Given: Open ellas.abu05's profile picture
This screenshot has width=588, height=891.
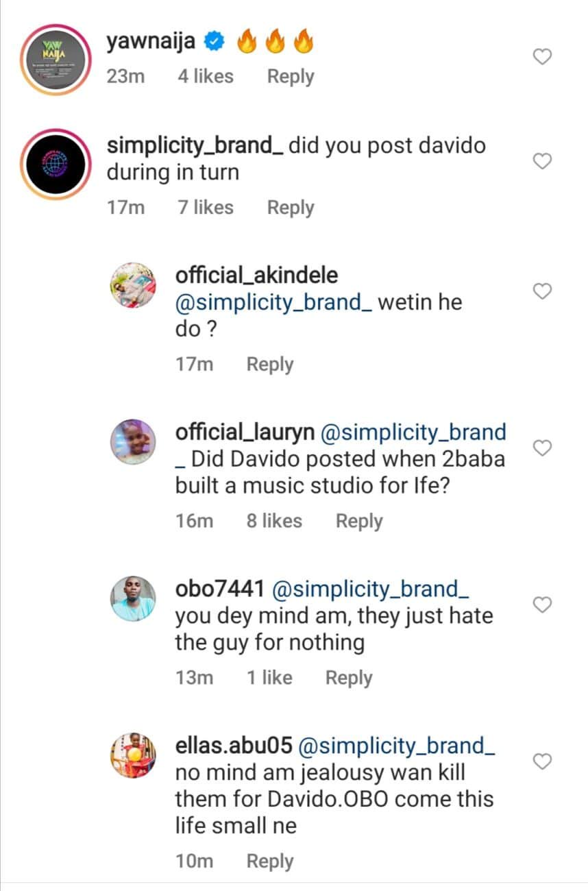Looking at the screenshot, I should pos(133,755).
